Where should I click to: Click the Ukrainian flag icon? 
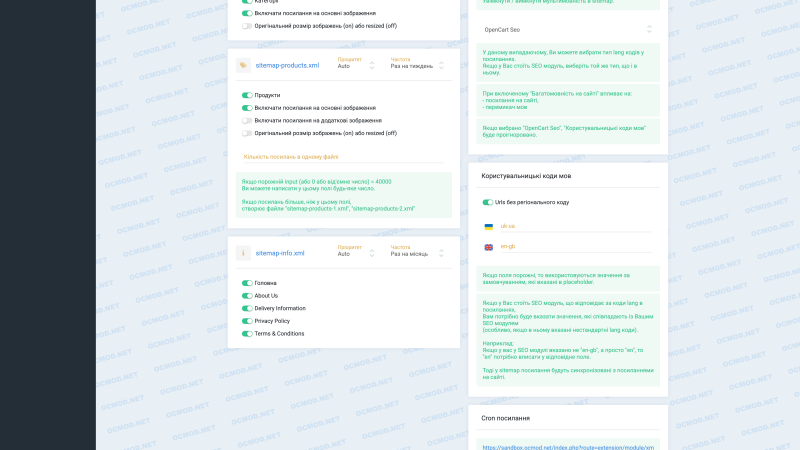click(x=488, y=227)
